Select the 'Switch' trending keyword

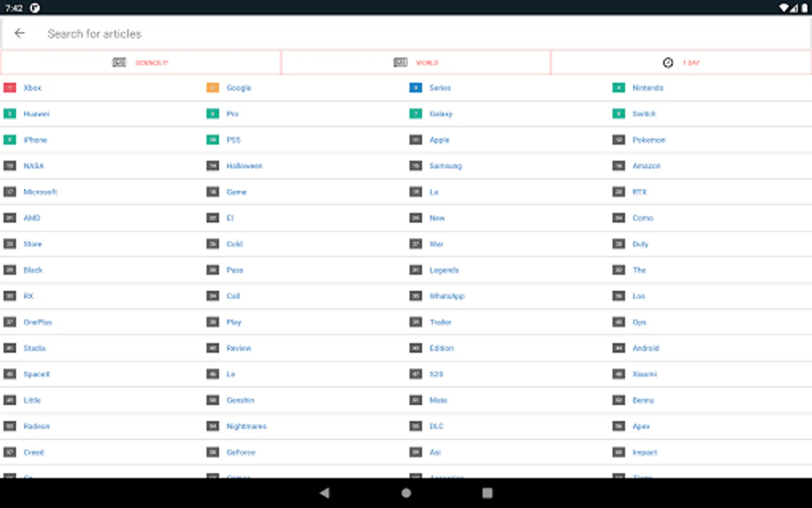click(644, 113)
